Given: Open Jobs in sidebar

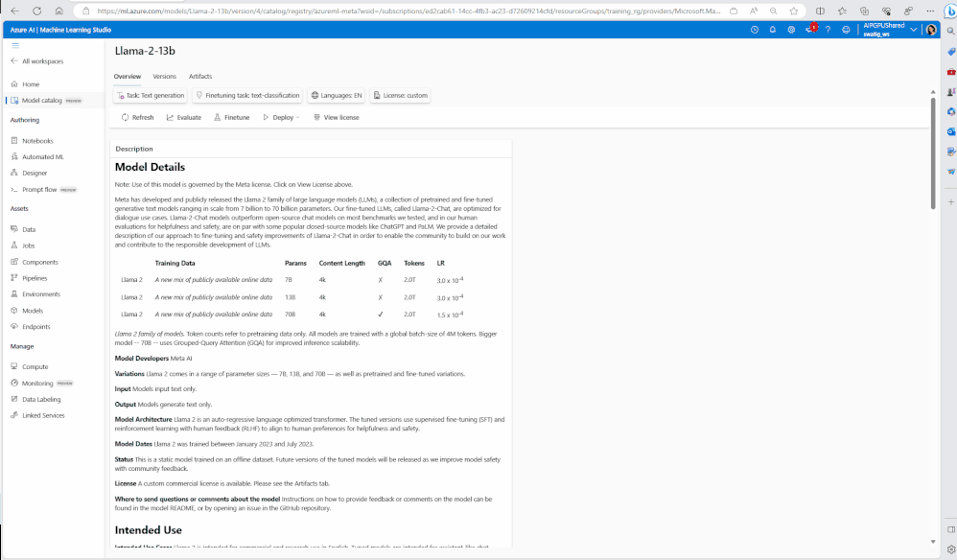Looking at the screenshot, I should coord(23,245).
